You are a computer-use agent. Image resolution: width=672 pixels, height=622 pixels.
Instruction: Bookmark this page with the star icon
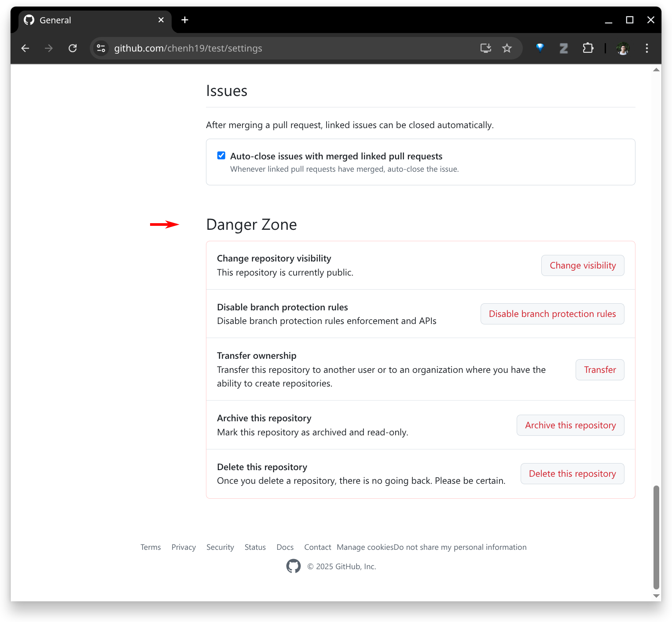pyautogui.click(x=507, y=48)
